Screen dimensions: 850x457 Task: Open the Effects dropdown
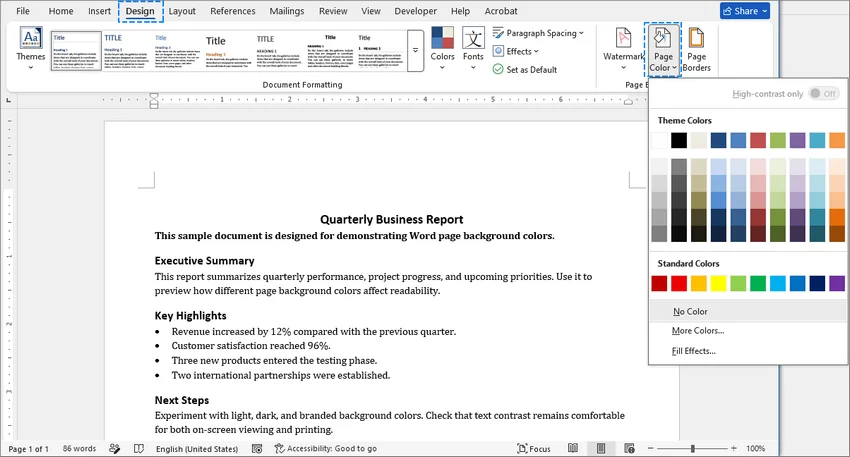click(x=516, y=51)
